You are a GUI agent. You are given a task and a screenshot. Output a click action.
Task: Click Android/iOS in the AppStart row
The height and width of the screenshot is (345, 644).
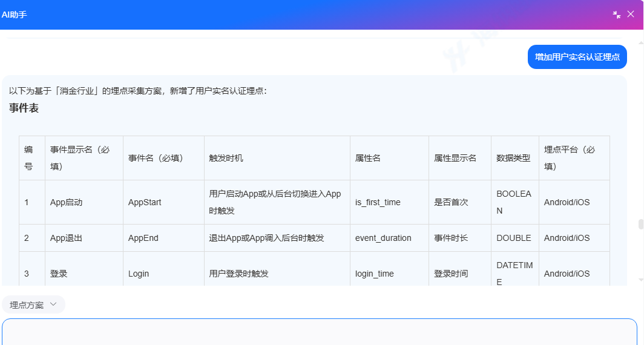(574, 202)
